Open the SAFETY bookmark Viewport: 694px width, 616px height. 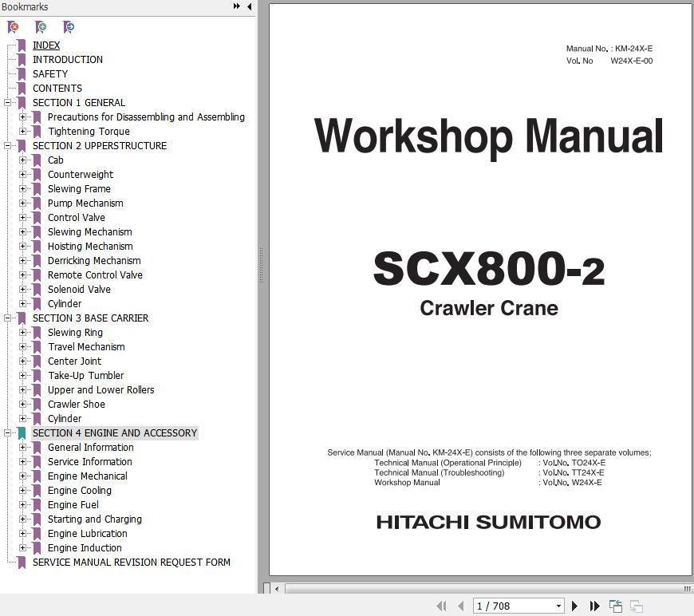[x=50, y=74]
